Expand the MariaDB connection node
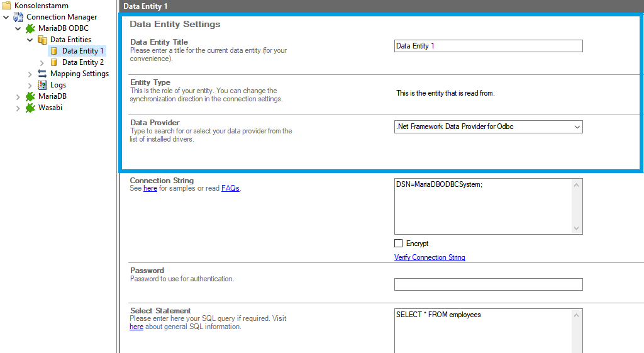Screen dimensions: 644x353 click(x=18, y=96)
